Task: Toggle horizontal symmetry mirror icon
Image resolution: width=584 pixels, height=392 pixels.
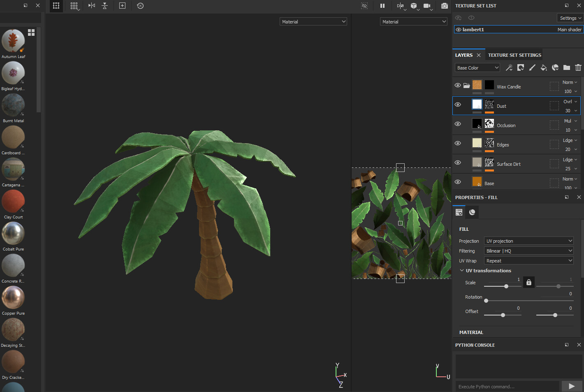Action: click(x=92, y=6)
